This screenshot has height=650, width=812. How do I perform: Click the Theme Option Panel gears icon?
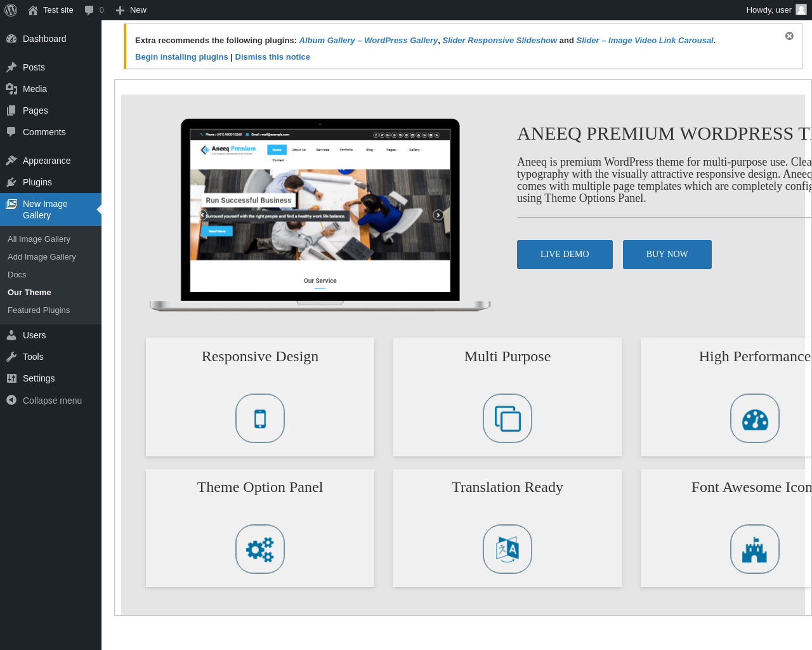click(260, 549)
